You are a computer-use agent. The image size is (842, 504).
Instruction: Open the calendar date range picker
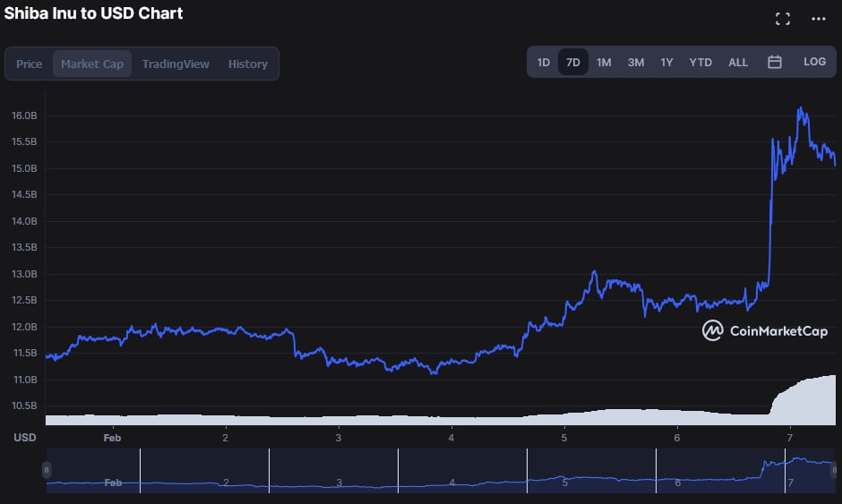point(775,62)
